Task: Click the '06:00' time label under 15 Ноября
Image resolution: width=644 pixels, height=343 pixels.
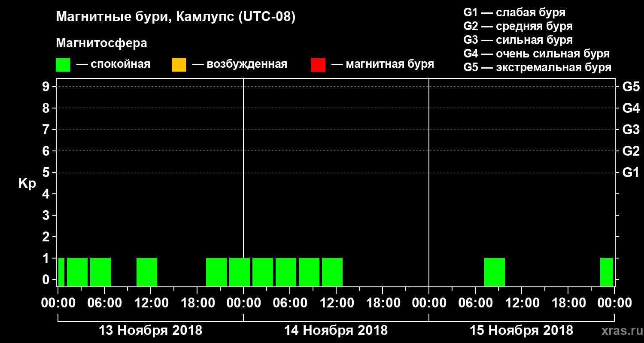Action: point(475,303)
